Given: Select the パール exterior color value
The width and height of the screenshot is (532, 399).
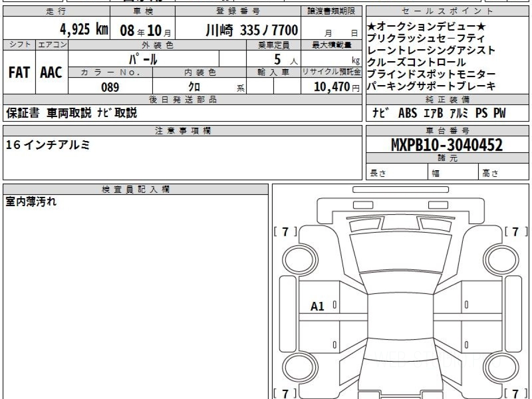Looking at the screenshot, I should 143,59.
